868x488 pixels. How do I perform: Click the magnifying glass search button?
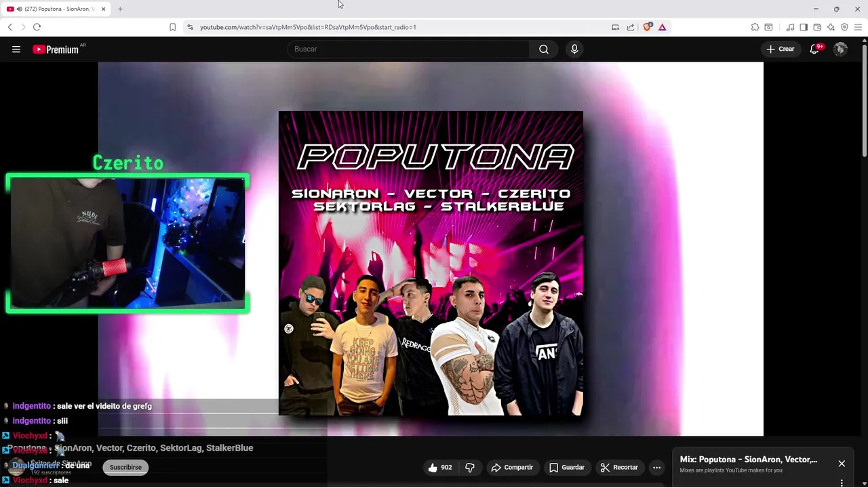(x=544, y=49)
